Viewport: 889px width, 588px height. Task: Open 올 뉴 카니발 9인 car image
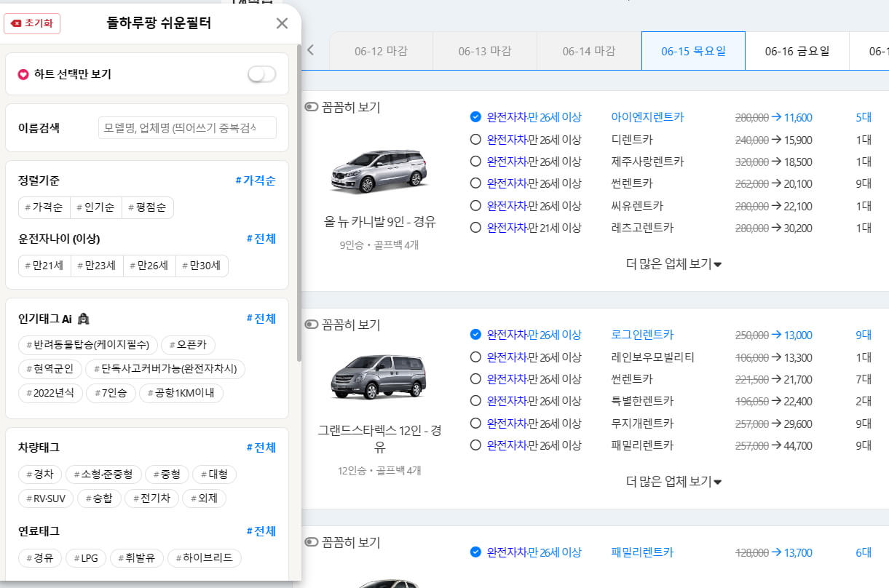[379, 170]
